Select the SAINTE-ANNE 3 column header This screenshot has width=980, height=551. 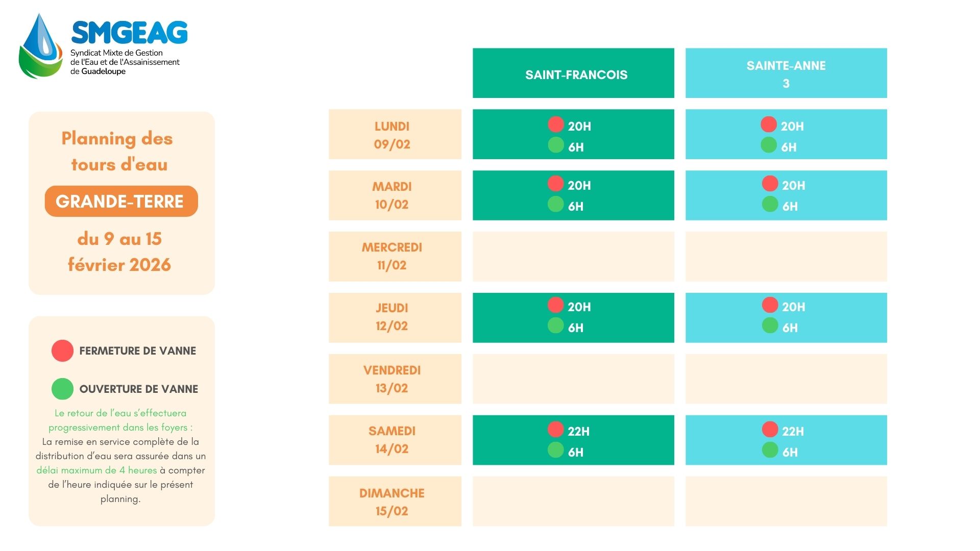(x=786, y=73)
